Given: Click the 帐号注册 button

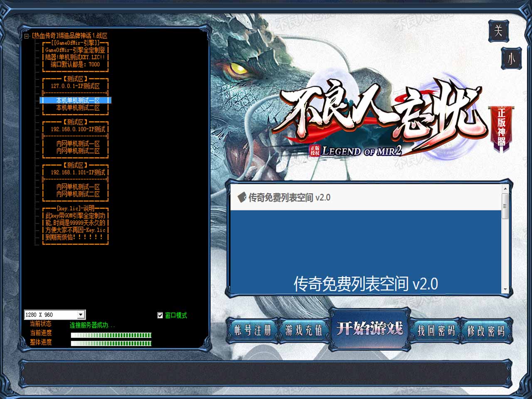Looking at the screenshot, I should point(252,330).
